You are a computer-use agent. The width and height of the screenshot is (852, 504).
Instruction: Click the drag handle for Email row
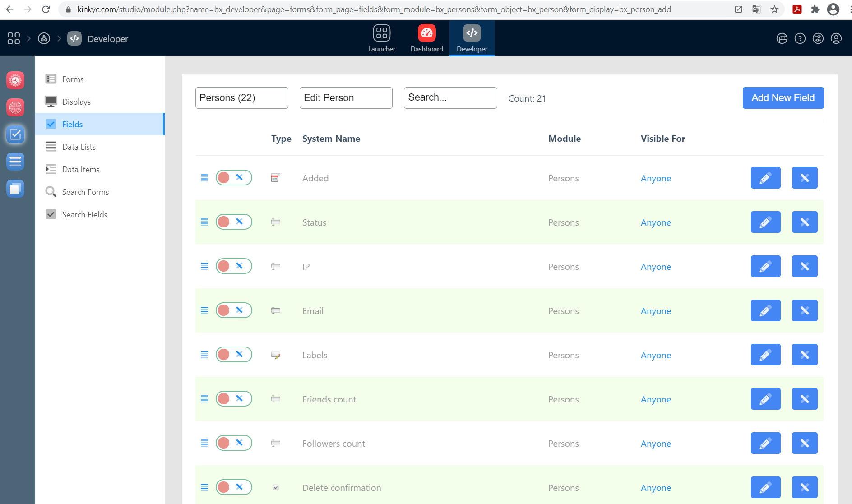(204, 310)
